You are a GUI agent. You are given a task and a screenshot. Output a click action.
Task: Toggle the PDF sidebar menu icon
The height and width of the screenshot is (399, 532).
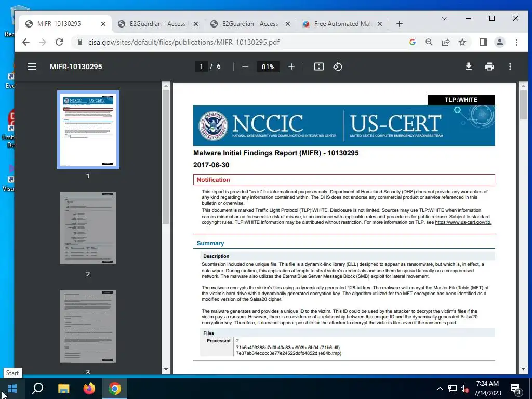click(x=32, y=66)
